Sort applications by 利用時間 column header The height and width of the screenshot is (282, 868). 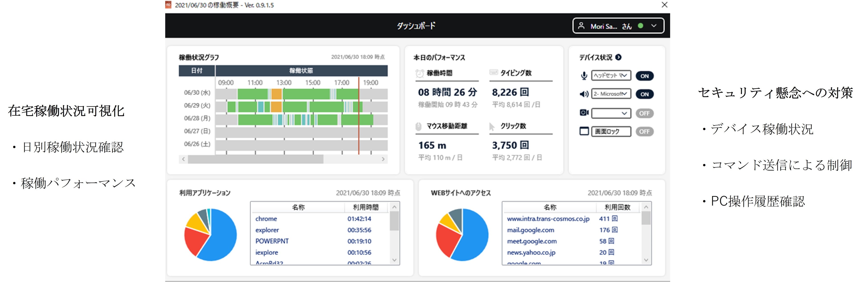[366, 207]
